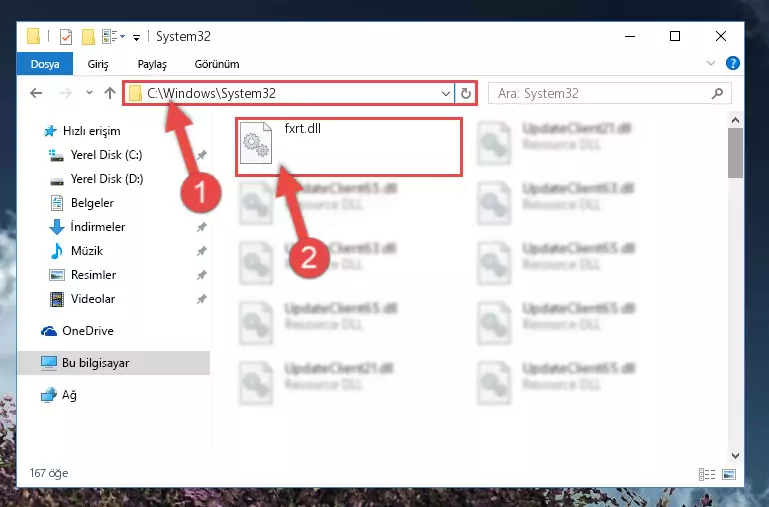Open recent locations dropdown beside forward arrow
This screenshot has height=507, width=769.
click(x=89, y=93)
